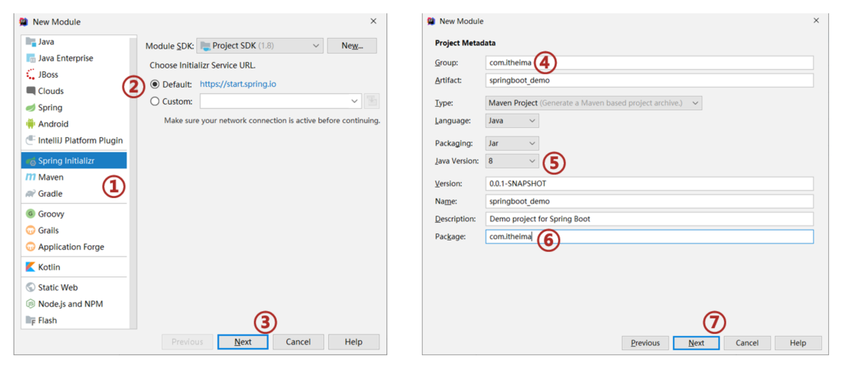This screenshot has width=868, height=371.
Task: Close the left New Module dialog
Action: click(x=373, y=21)
